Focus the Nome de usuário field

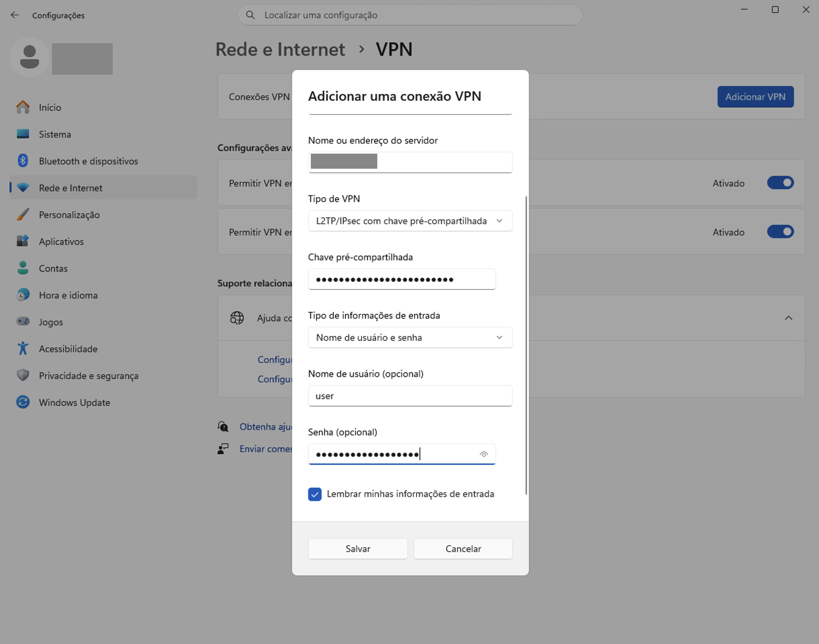pos(410,396)
